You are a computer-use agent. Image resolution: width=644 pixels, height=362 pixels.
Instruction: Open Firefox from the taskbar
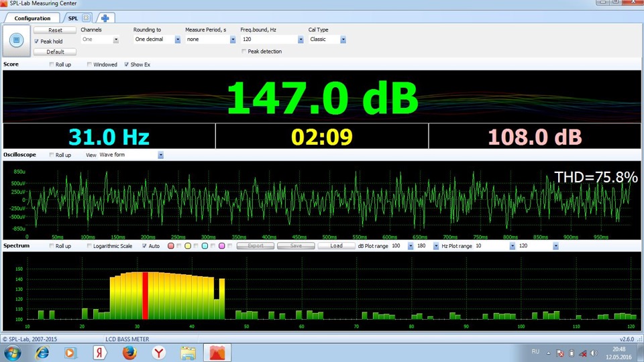(x=129, y=351)
